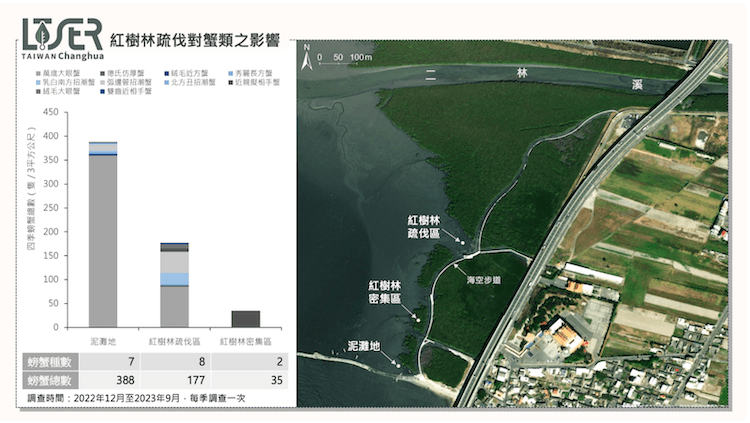
Task: Click the 紅樹林密集區 label on the map
Action: tap(384, 291)
